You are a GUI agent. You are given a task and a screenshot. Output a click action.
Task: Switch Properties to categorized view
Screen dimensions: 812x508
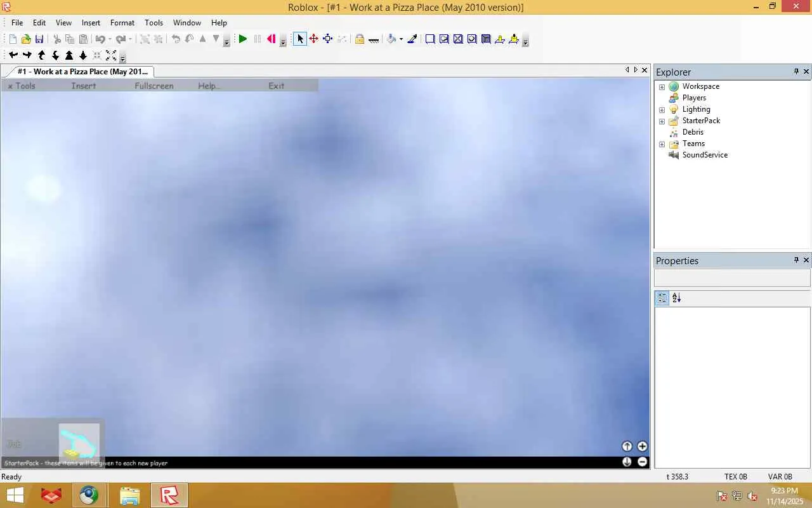(x=662, y=298)
